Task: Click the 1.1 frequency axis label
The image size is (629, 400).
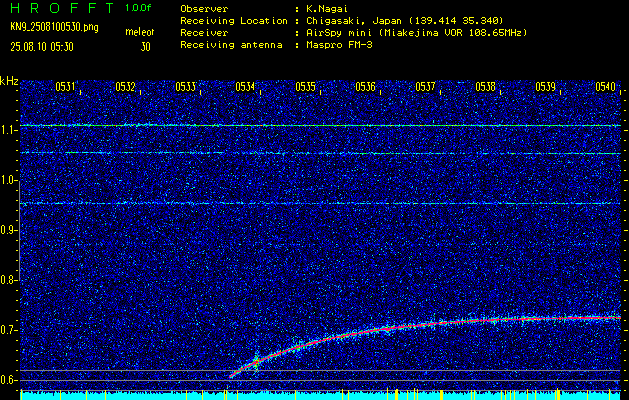Action: point(8,130)
